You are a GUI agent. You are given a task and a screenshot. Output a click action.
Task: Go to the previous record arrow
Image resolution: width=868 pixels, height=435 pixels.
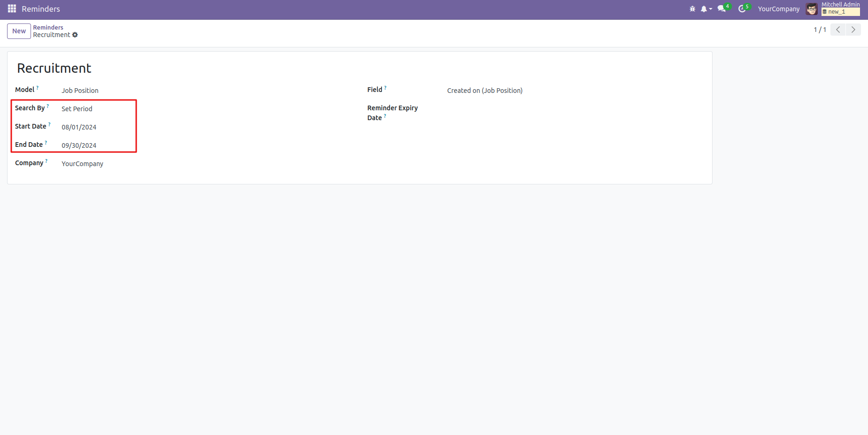(838, 30)
